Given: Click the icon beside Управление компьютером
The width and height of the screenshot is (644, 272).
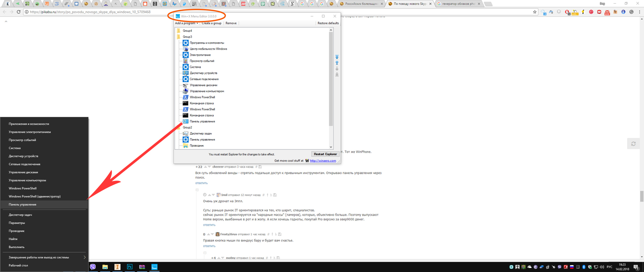Looking at the screenshot, I should tap(186, 91).
